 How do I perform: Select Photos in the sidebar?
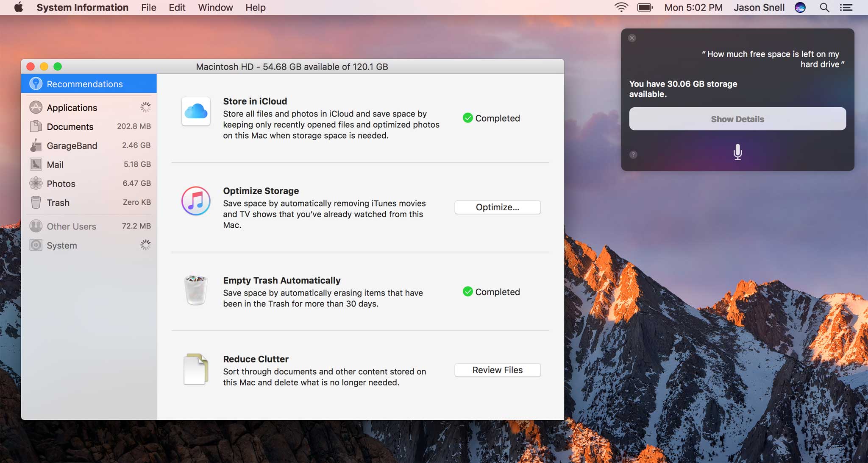click(61, 184)
